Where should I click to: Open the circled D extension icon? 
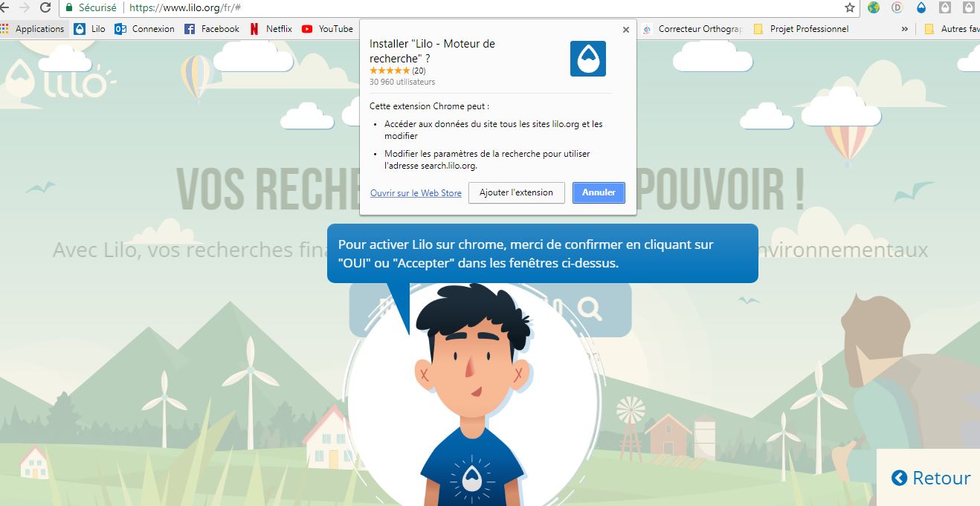(x=897, y=7)
